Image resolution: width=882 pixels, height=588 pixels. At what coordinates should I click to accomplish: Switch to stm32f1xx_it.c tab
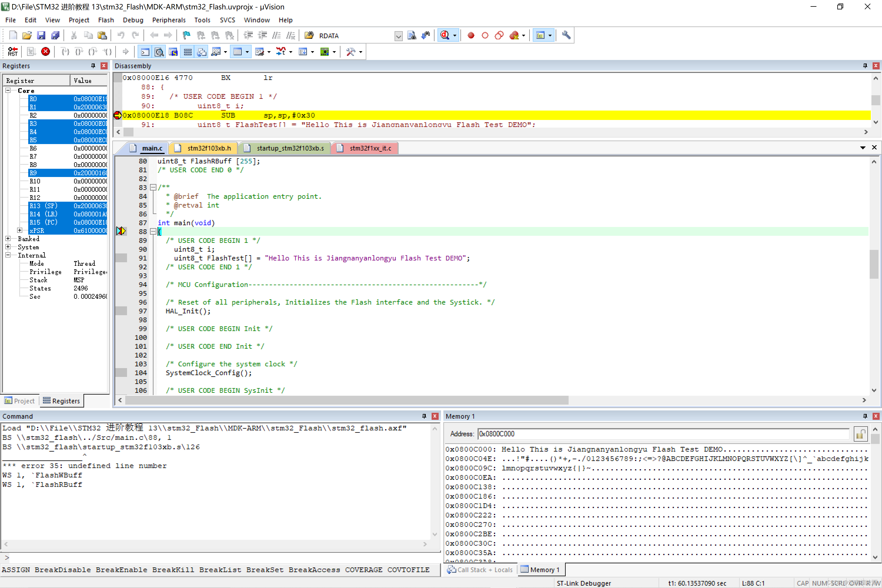[366, 148]
